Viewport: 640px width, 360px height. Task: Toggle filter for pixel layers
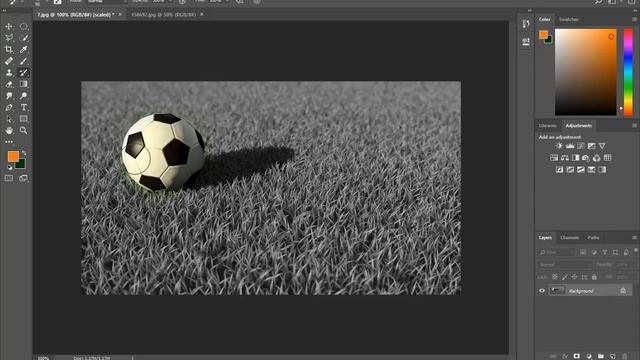click(x=583, y=252)
